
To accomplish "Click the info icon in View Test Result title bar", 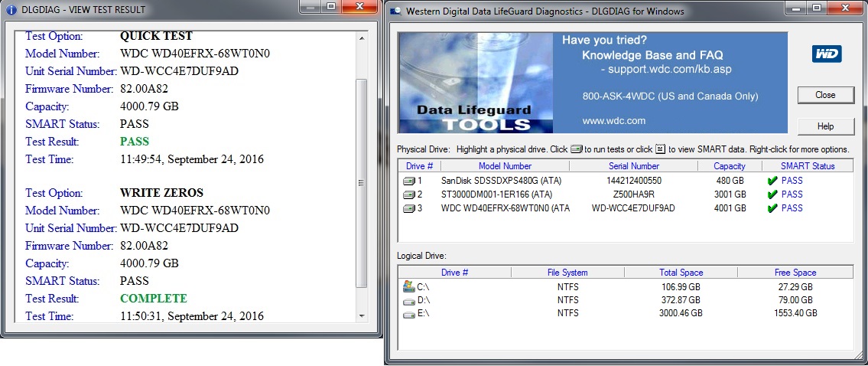I will pyautogui.click(x=11, y=9).
